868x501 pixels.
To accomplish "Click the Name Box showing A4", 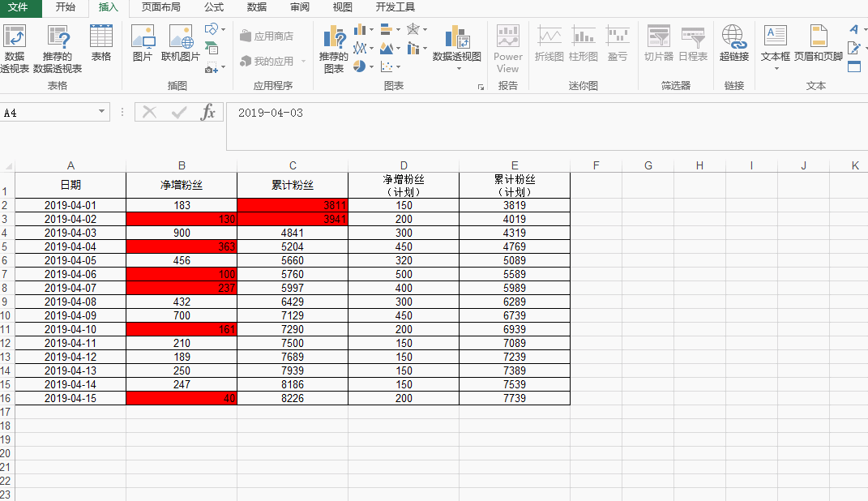I will [x=49, y=113].
